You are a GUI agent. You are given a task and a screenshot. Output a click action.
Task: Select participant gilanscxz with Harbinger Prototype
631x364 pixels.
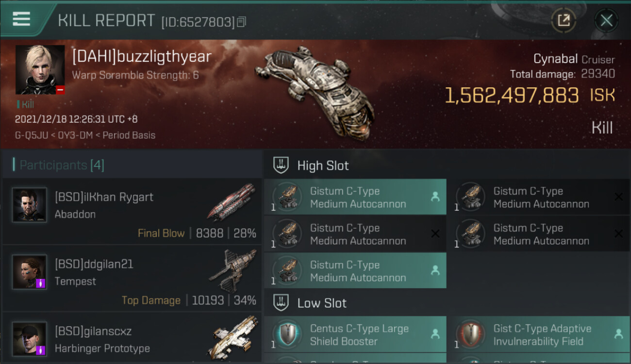[x=132, y=338]
